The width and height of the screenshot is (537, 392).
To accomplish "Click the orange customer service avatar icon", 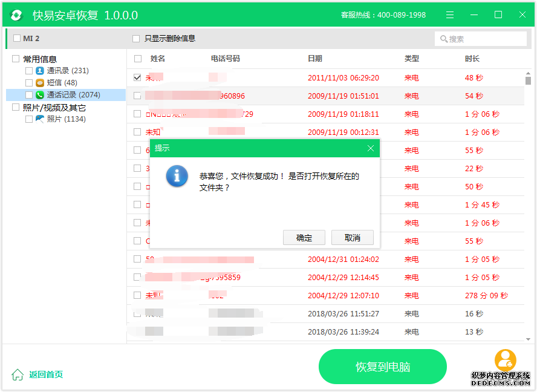I will point(505,360).
